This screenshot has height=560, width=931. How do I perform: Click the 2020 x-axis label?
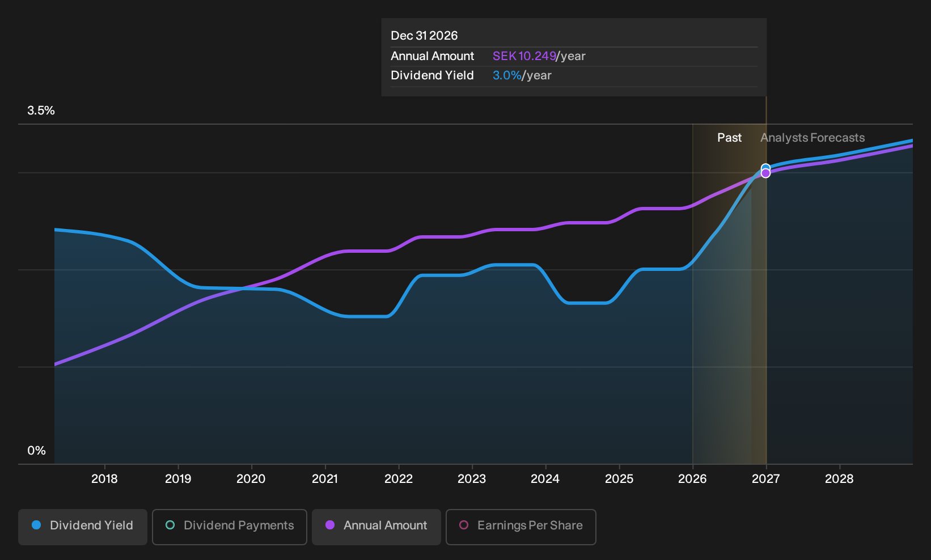251,479
